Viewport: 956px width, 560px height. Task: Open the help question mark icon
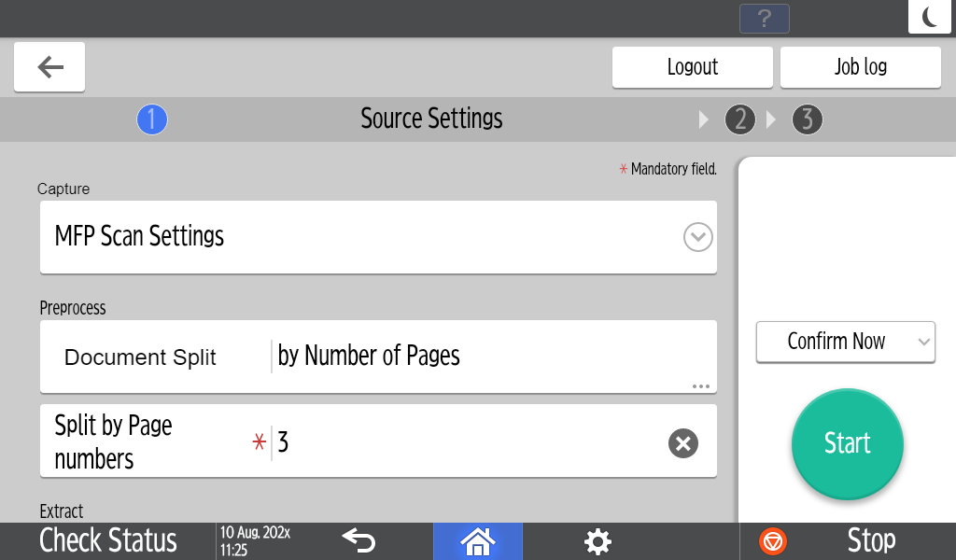pos(764,19)
